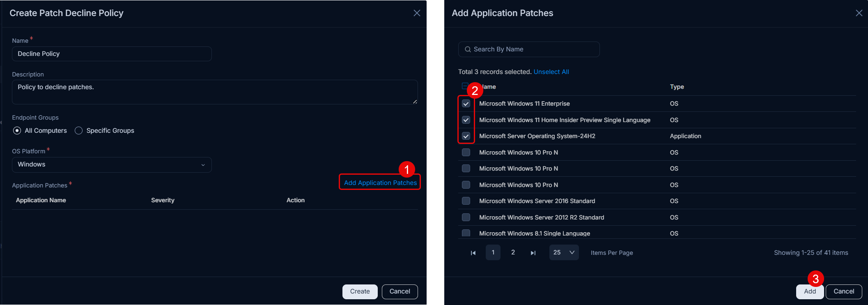868x305 pixels.
Task: Check Microsoft Windows Server 2012 R2 Standard
Action: (x=466, y=217)
